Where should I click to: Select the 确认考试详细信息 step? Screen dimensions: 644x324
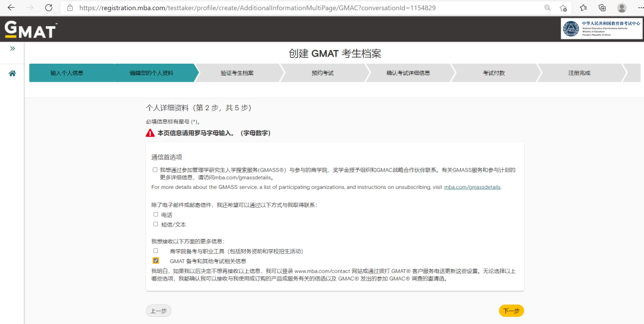(408, 73)
